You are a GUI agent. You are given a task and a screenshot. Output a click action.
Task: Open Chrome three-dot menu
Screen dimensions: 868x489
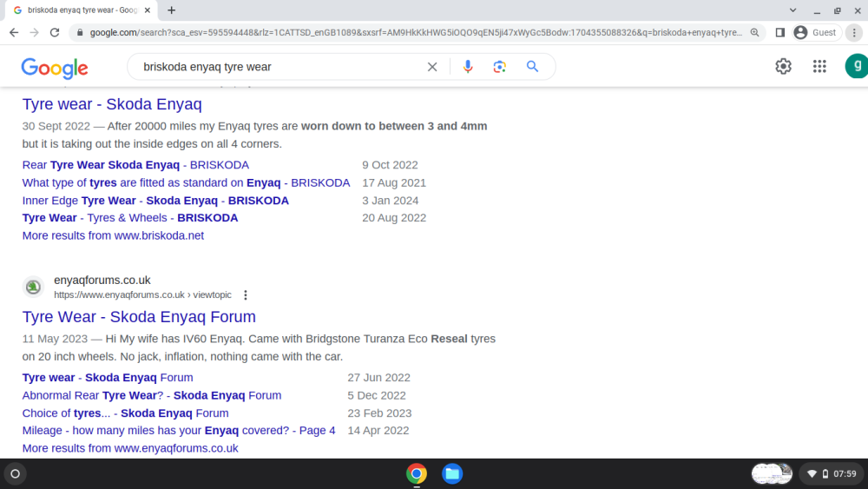(x=854, y=33)
